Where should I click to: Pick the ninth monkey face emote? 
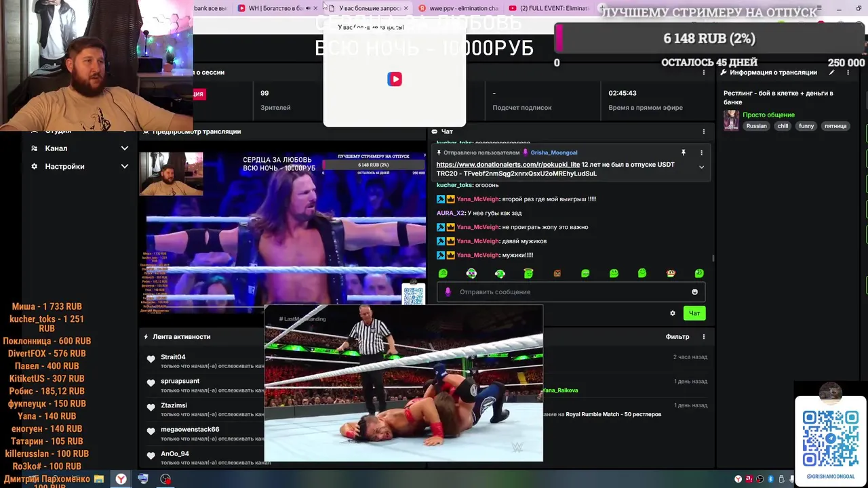(x=671, y=273)
